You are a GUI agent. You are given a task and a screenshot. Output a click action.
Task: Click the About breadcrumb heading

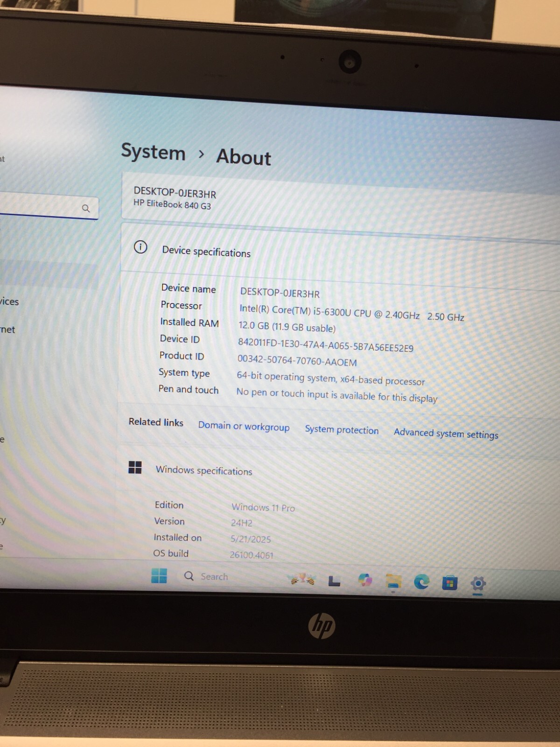[243, 157]
